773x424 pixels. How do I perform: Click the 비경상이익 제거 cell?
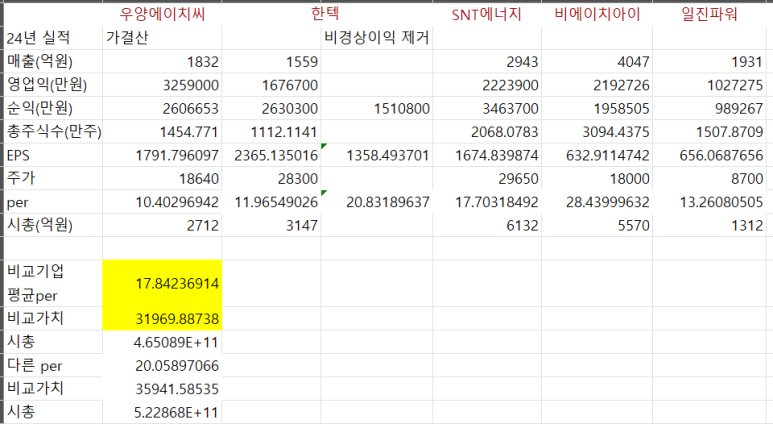point(377,37)
